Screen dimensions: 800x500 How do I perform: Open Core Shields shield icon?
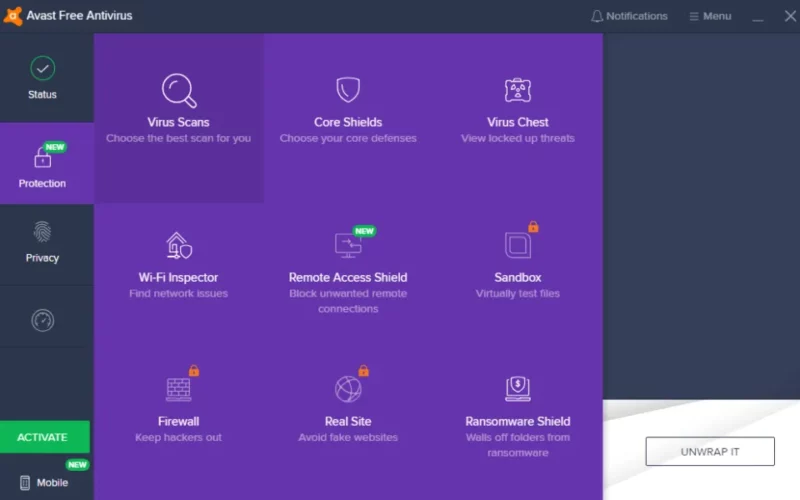[348, 90]
